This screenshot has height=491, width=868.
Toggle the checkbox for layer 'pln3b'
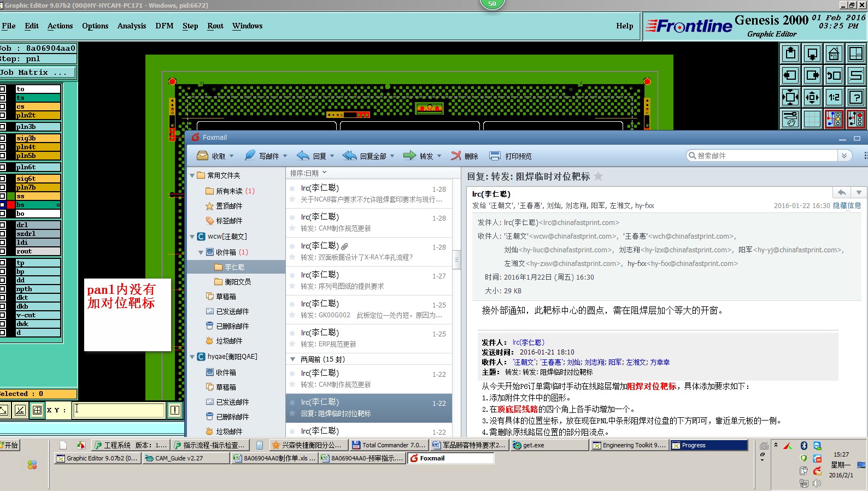(x=3, y=127)
